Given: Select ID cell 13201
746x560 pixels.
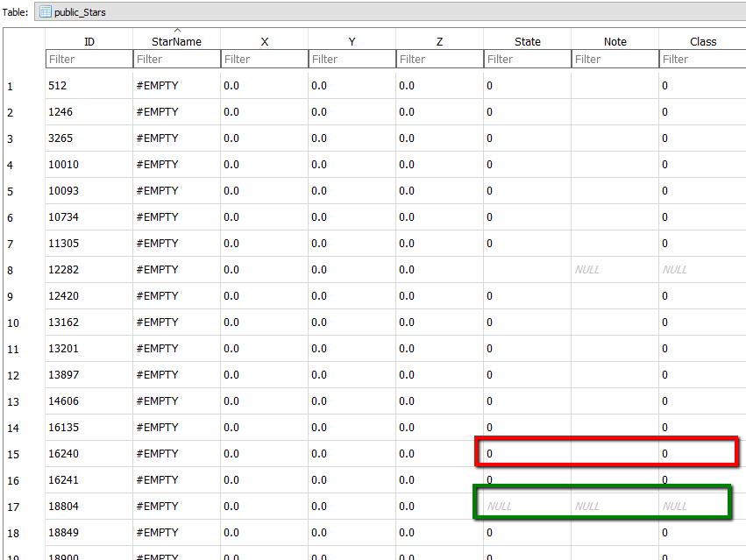Looking at the screenshot, I should [89, 349].
